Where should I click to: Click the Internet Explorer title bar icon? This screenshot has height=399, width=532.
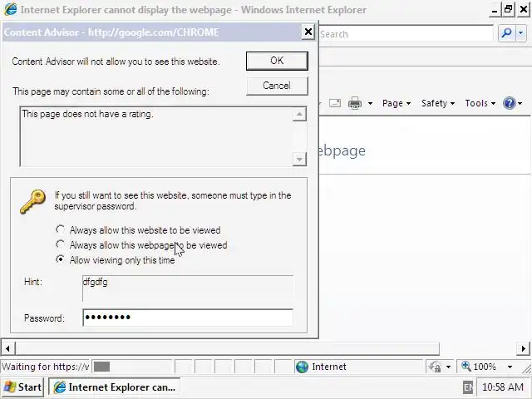pos(10,9)
